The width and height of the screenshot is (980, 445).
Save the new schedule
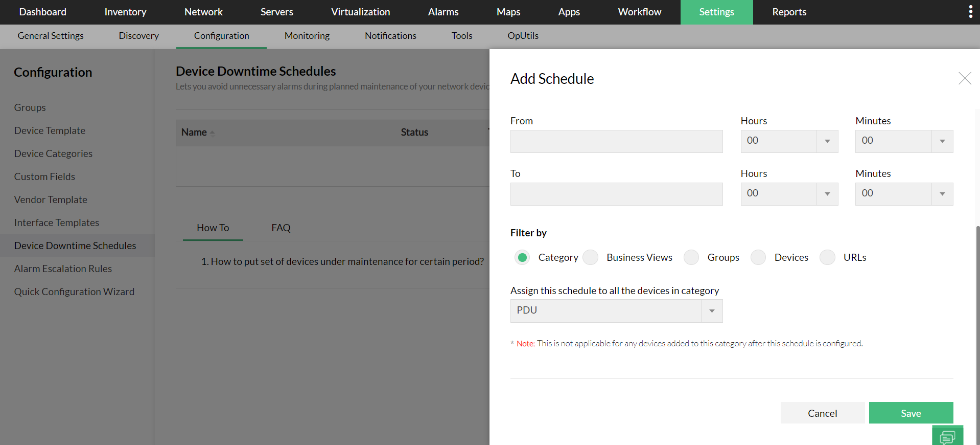point(911,413)
